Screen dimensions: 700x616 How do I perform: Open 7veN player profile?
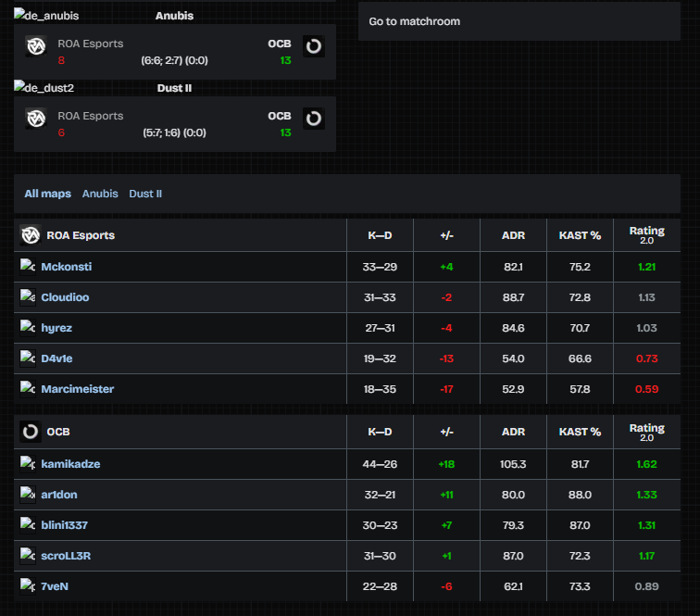(x=55, y=586)
